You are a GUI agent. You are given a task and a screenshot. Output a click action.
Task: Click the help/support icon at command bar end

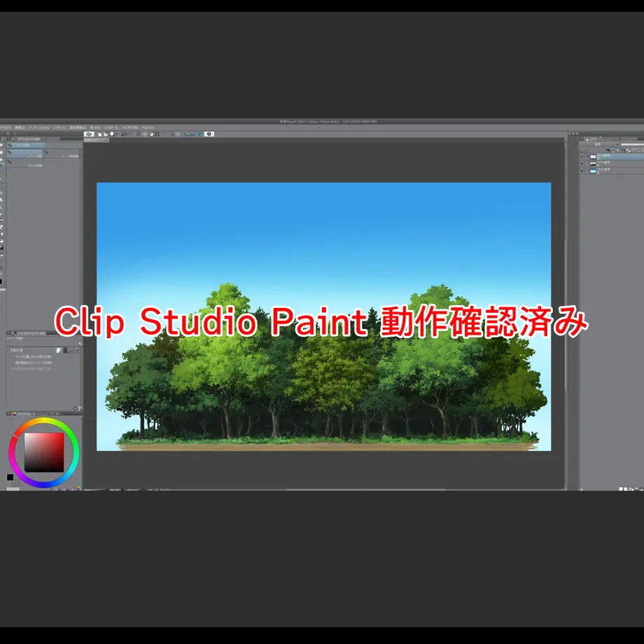coord(209,134)
